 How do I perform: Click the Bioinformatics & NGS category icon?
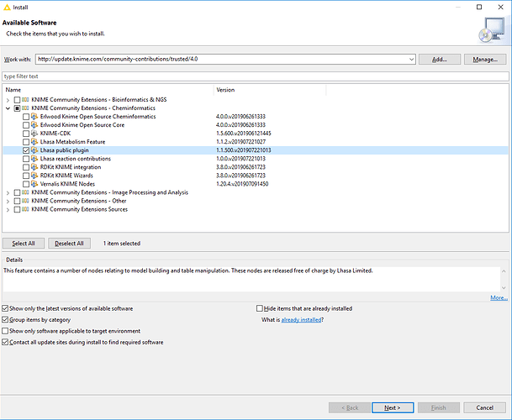(25, 100)
